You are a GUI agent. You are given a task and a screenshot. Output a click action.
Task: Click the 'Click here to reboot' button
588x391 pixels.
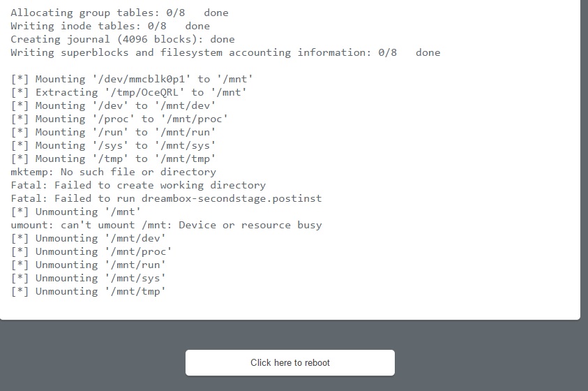tap(289, 363)
